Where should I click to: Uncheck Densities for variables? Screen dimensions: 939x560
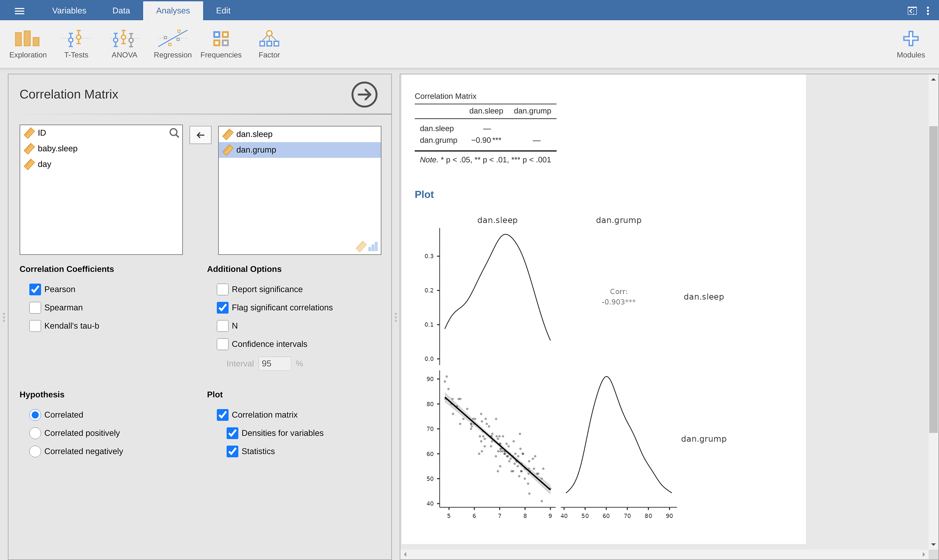232,433
